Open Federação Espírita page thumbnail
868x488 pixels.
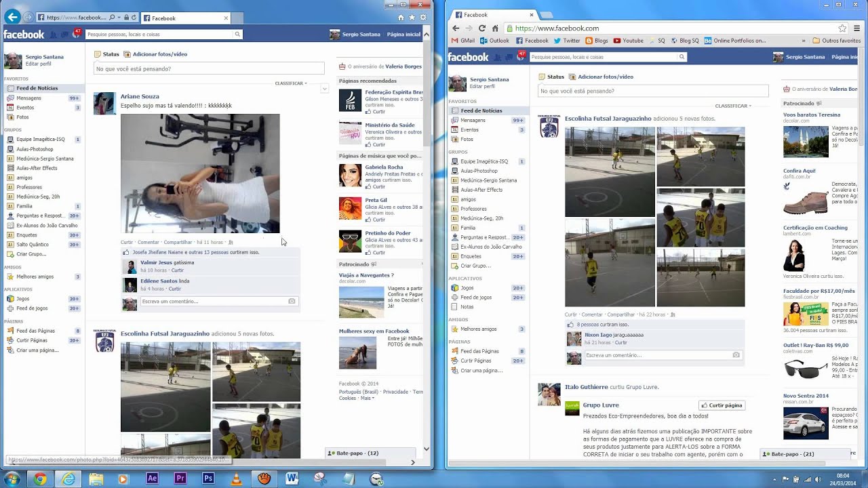click(351, 100)
